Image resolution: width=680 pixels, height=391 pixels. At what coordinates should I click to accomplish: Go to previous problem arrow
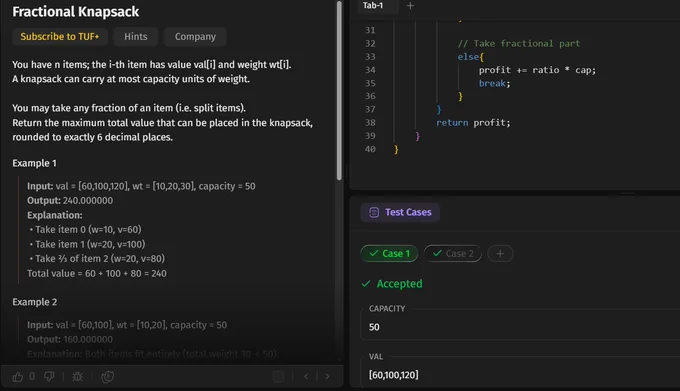(x=306, y=377)
